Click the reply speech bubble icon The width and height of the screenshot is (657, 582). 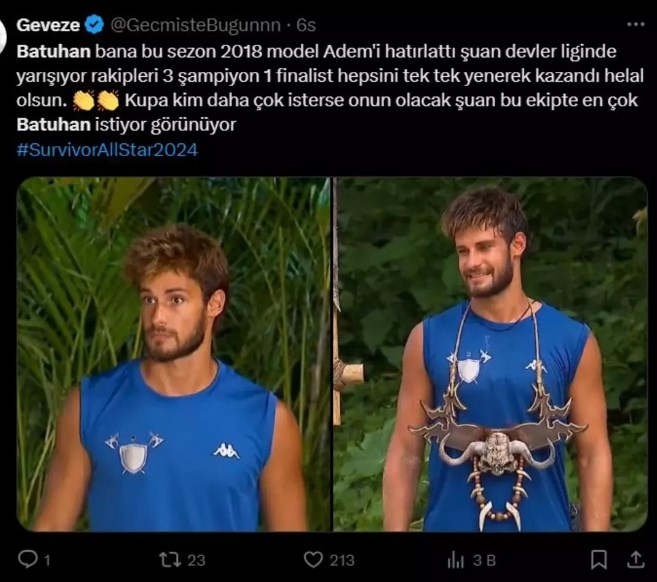pyautogui.click(x=28, y=559)
